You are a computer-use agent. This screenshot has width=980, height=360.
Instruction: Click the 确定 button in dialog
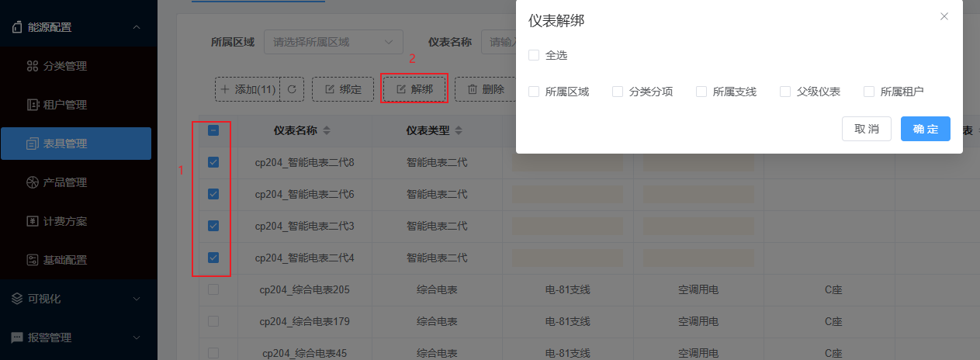click(926, 129)
